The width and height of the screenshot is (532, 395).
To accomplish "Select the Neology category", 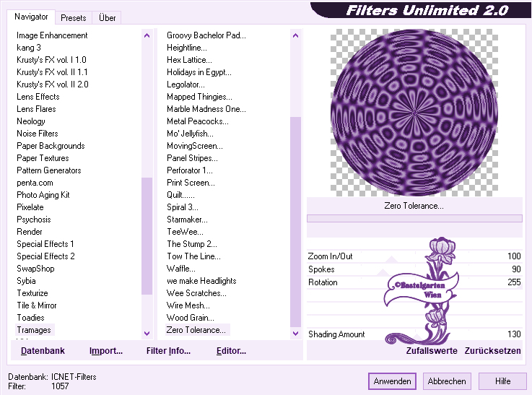I will 31,121.
